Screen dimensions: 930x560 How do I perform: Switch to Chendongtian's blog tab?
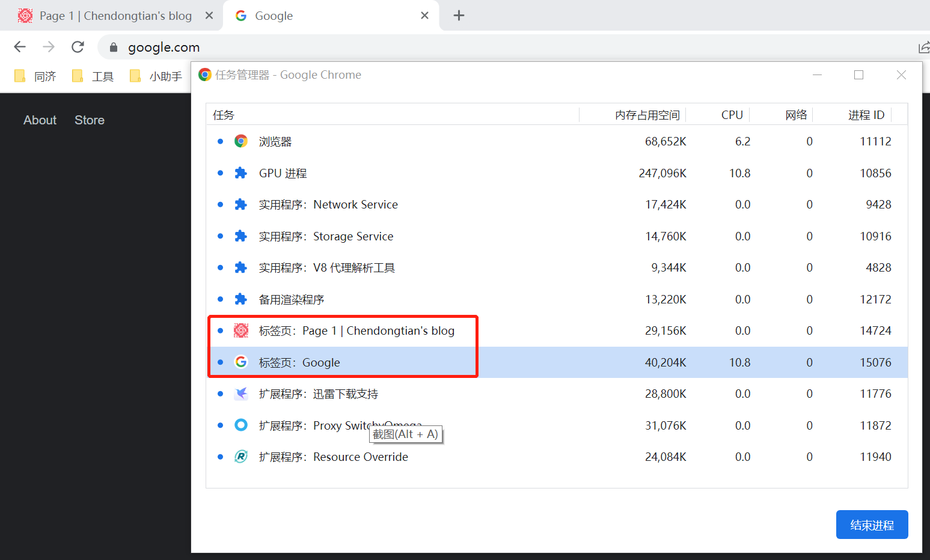[x=114, y=16]
